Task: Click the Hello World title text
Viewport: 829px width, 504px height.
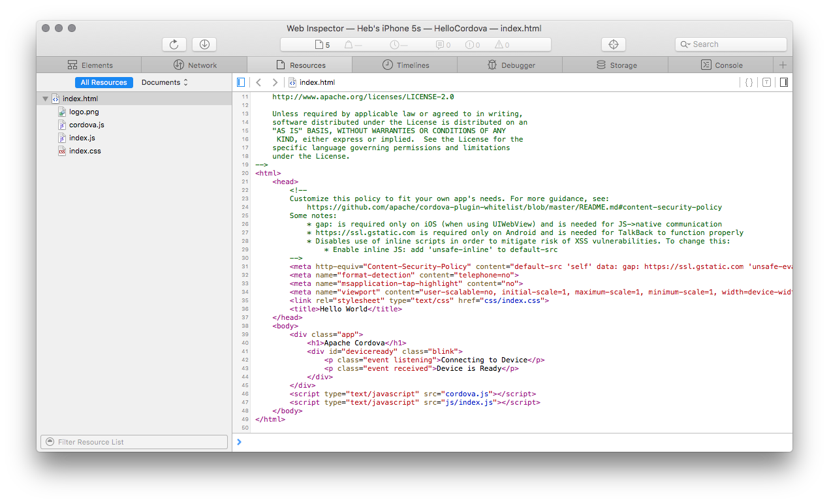Action: click(x=343, y=309)
